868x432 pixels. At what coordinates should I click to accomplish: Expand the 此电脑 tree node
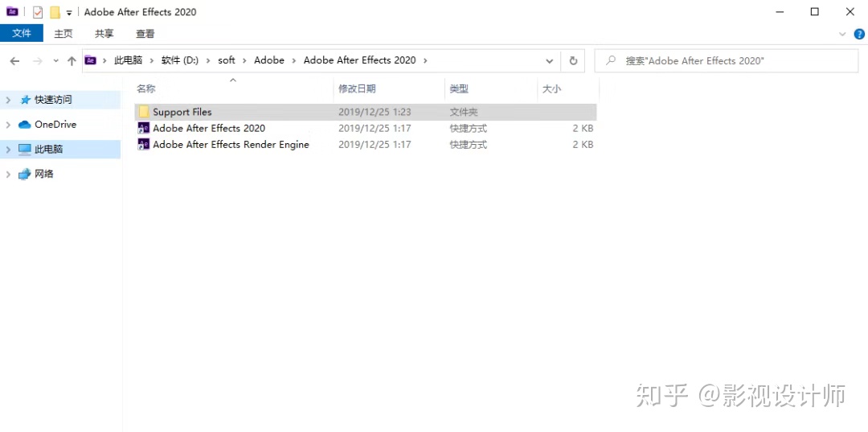8,150
